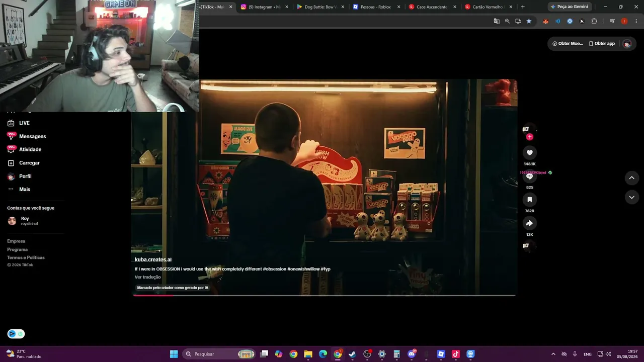Viewport: 644px width, 362px height.
Task: Save the video with the bookmark icon
Action: (x=529, y=200)
